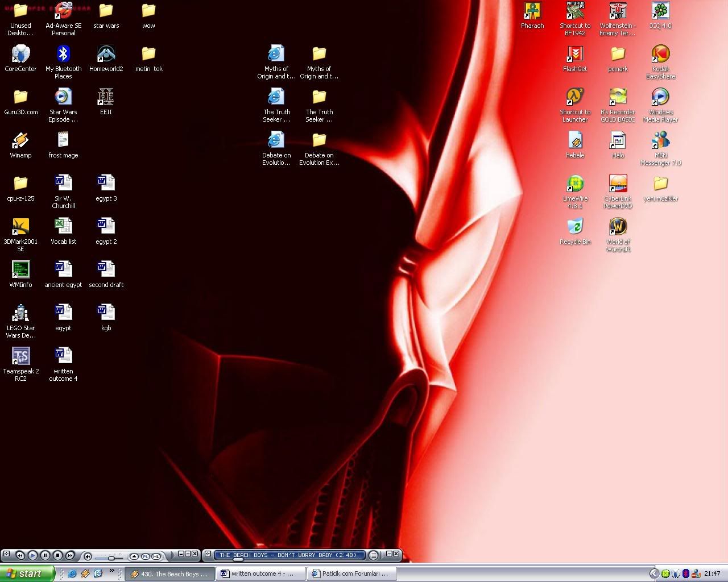Select B's Recorder GOLD BASIC icon
This screenshot has width=728, height=582.
[618, 105]
